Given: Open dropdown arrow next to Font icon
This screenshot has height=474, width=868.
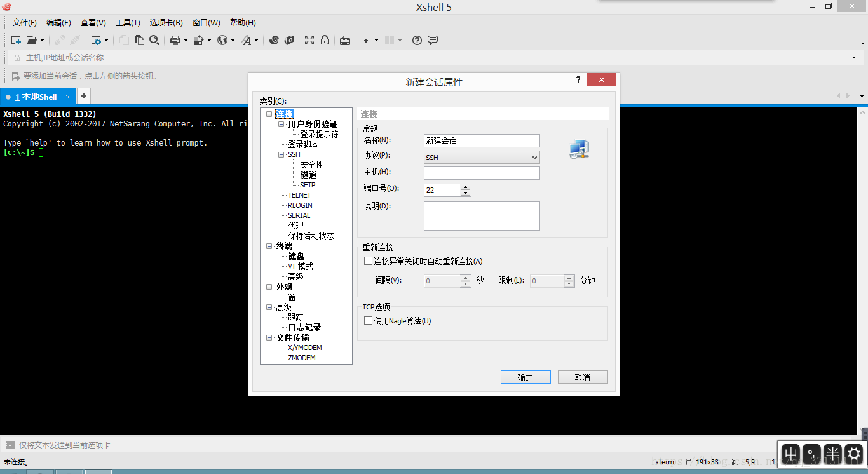Looking at the screenshot, I should click(x=257, y=41).
